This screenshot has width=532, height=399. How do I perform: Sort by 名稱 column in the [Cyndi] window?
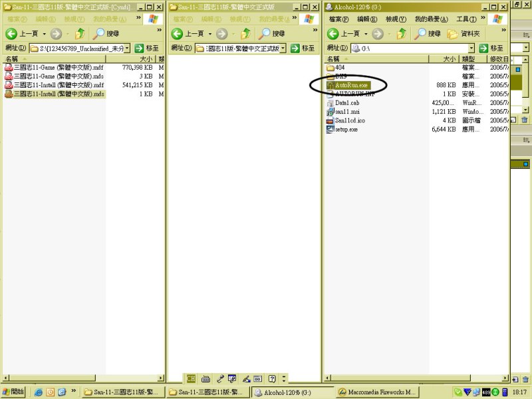[x=55, y=59]
